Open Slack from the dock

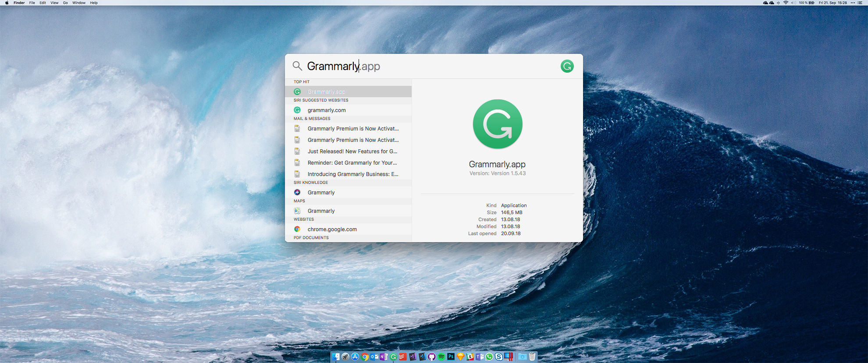click(x=470, y=357)
